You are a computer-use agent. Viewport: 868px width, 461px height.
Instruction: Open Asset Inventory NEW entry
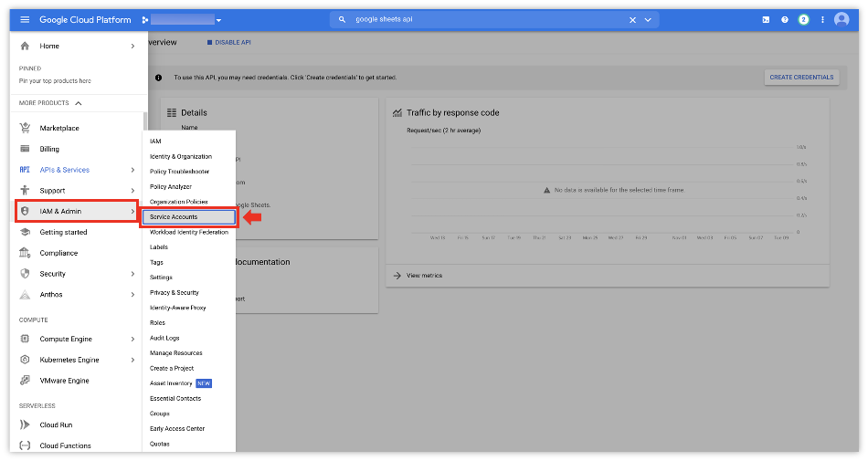(x=181, y=383)
